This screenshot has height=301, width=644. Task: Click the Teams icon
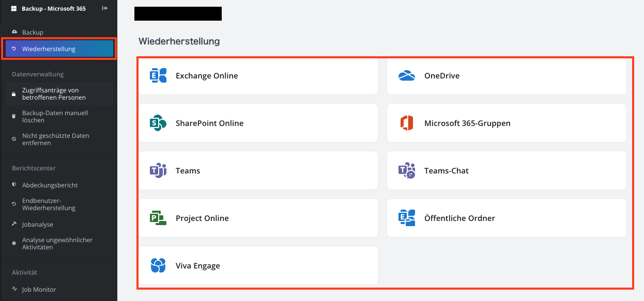(158, 171)
